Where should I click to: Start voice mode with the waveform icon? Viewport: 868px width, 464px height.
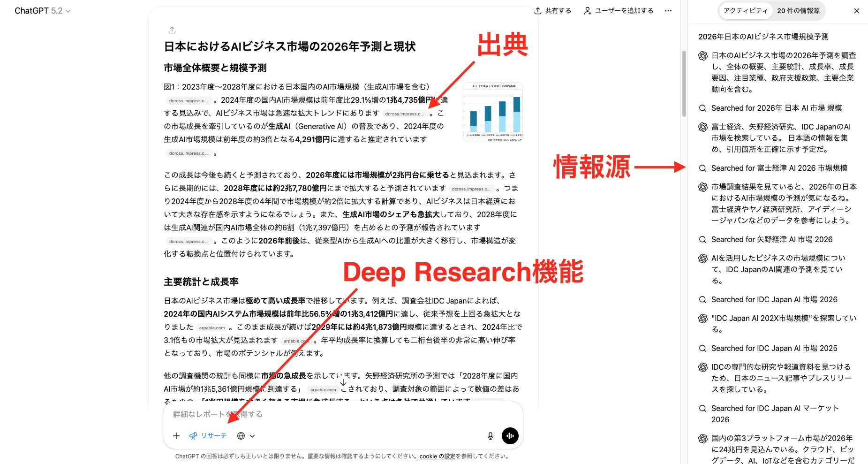click(x=510, y=435)
